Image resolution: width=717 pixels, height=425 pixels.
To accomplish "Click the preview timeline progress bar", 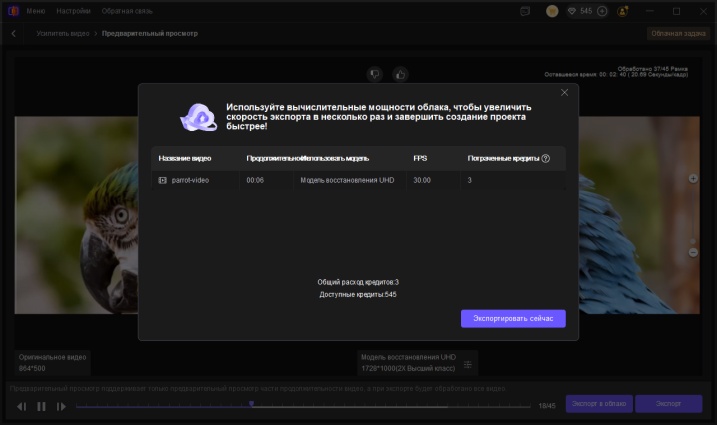I will coord(303,406).
